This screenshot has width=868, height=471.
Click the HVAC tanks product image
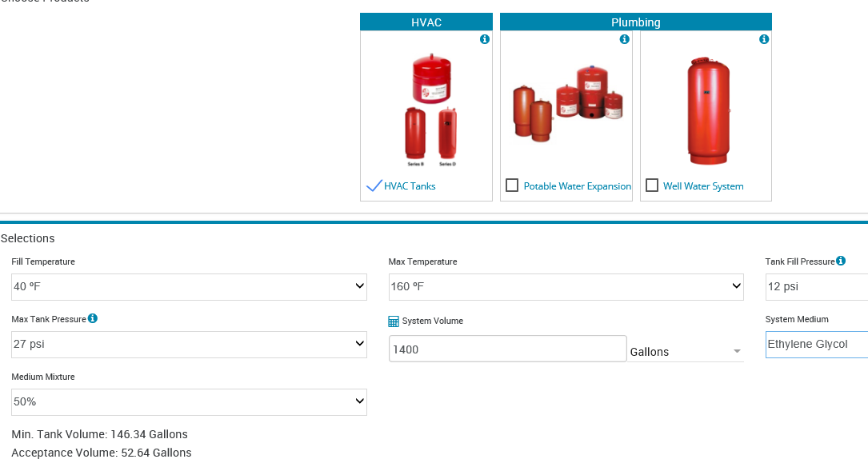pos(432,110)
